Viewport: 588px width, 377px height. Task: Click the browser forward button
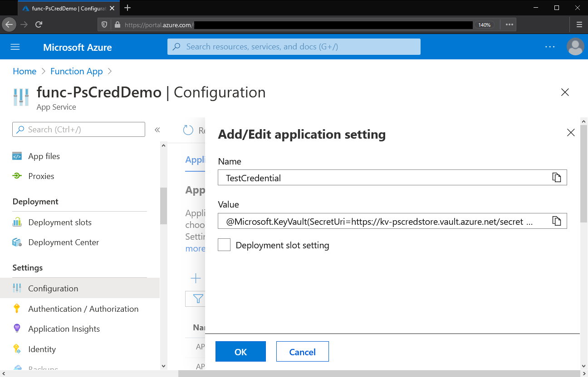click(x=24, y=24)
